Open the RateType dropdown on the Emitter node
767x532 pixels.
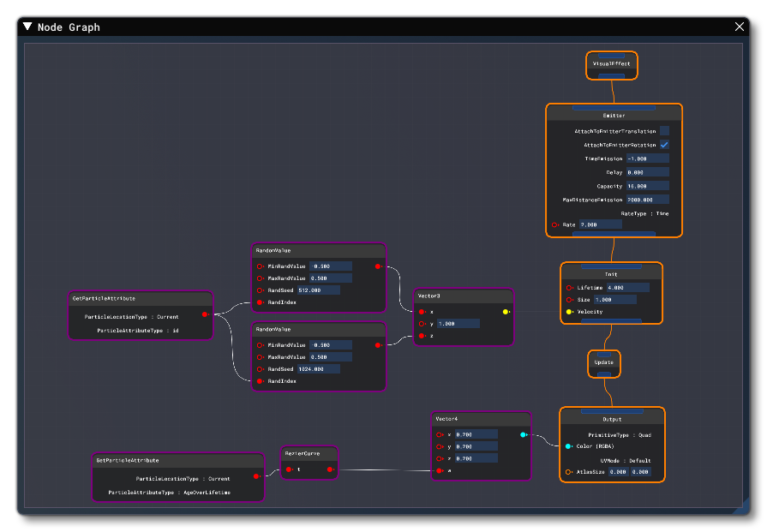[645, 213]
